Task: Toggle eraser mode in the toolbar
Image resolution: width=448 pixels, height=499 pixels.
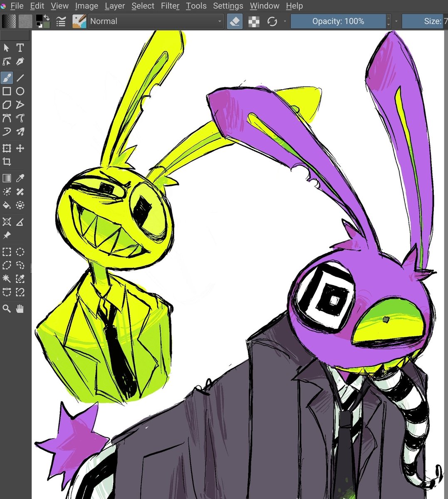Action: 234,21
